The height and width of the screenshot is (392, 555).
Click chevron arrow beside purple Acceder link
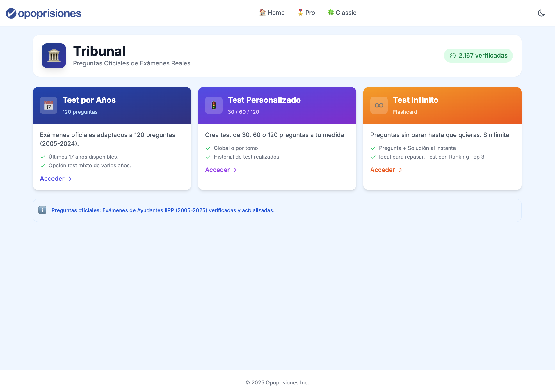tap(235, 170)
